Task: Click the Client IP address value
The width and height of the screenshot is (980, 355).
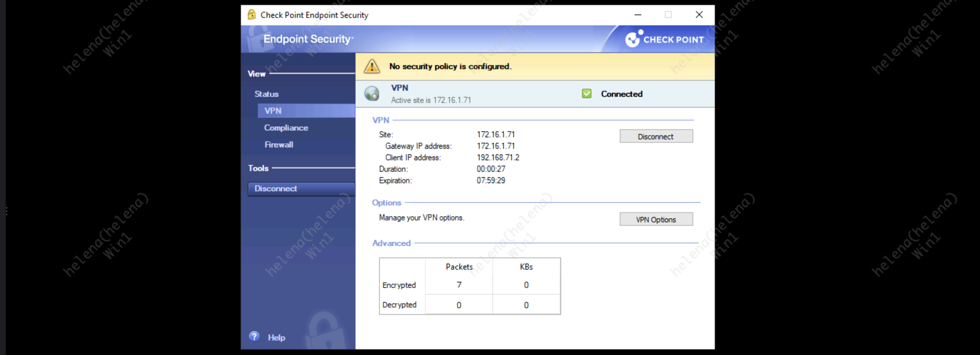Action: [498, 158]
